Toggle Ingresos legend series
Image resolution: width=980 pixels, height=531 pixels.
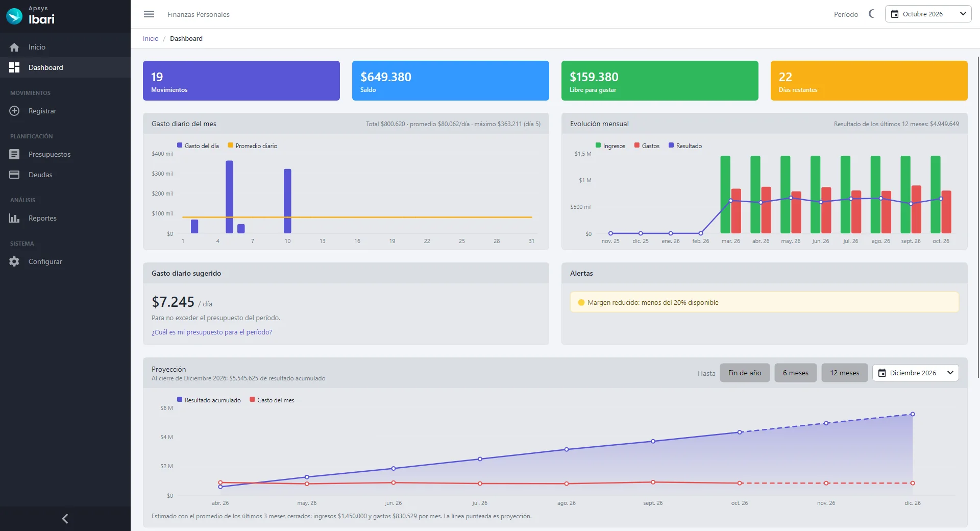point(610,146)
